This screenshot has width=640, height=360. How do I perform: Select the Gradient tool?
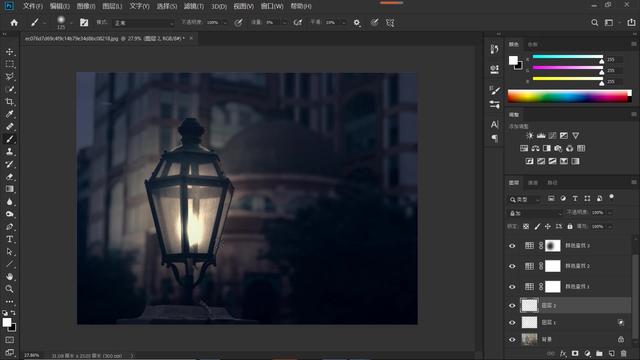(x=9, y=189)
